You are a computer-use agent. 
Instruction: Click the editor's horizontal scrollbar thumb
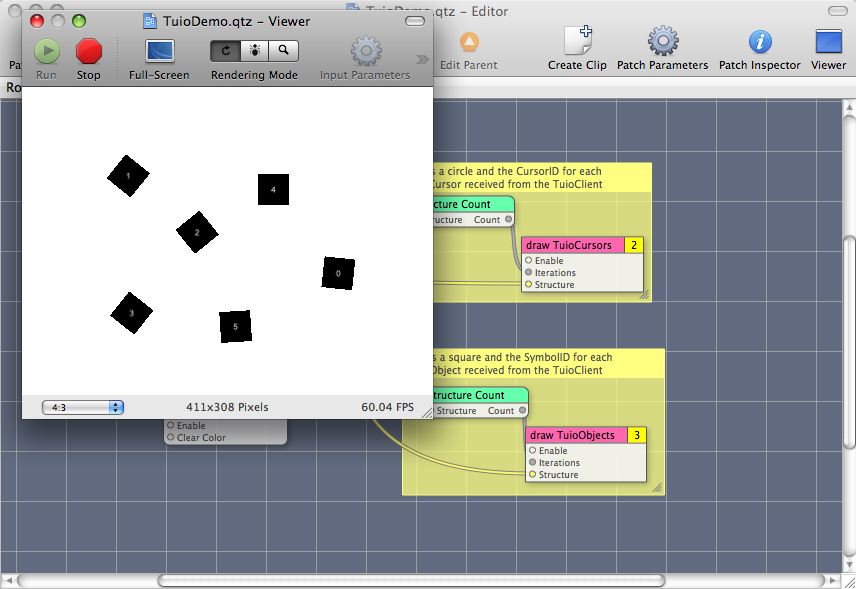point(410,580)
